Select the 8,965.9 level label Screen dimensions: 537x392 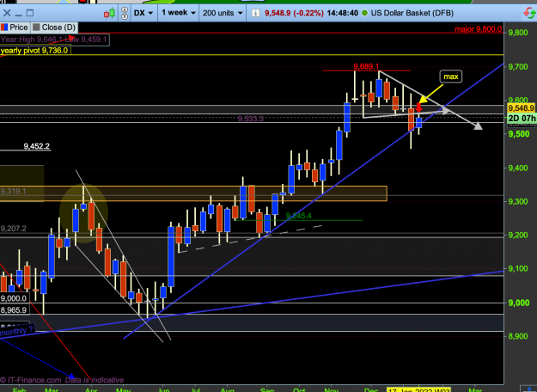[14, 310]
